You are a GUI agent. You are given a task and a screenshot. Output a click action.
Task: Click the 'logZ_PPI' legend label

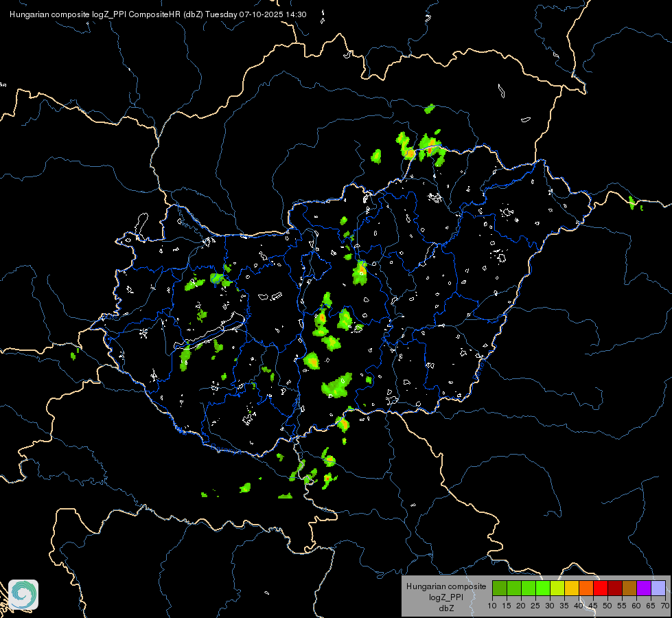(446, 597)
